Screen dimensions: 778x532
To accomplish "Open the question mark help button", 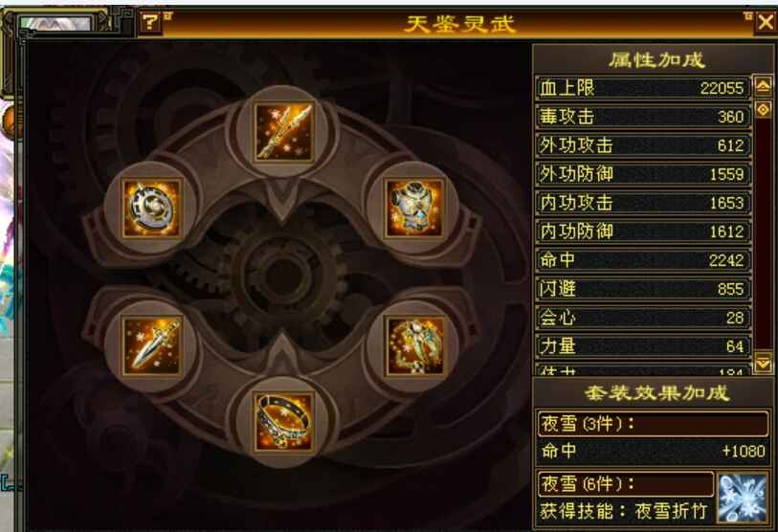I will point(150,22).
